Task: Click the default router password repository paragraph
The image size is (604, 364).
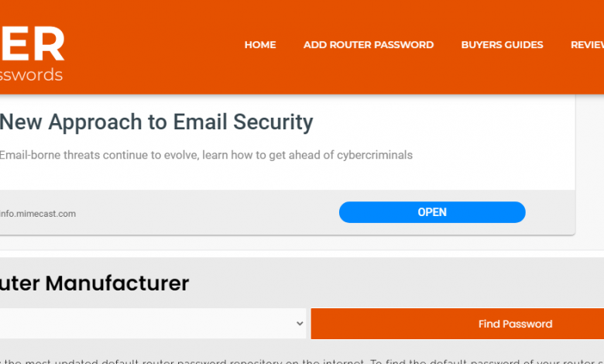Action: (302, 362)
